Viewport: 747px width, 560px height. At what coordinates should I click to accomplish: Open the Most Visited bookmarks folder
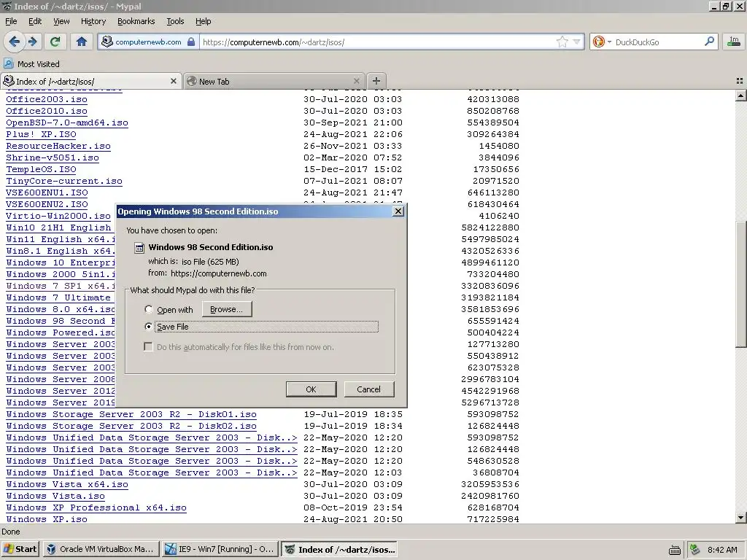(31, 64)
